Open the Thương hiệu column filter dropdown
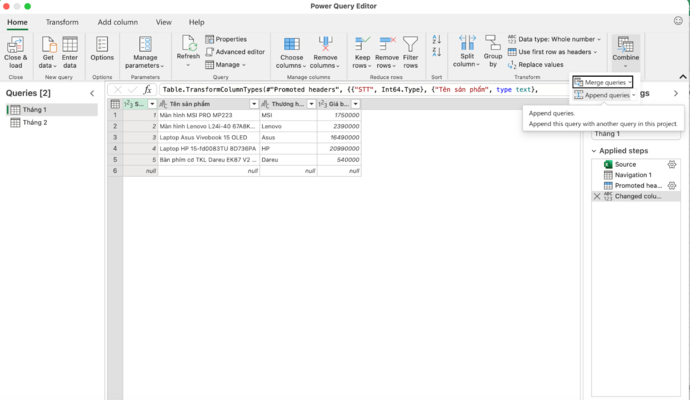The image size is (690, 400). 311,104
